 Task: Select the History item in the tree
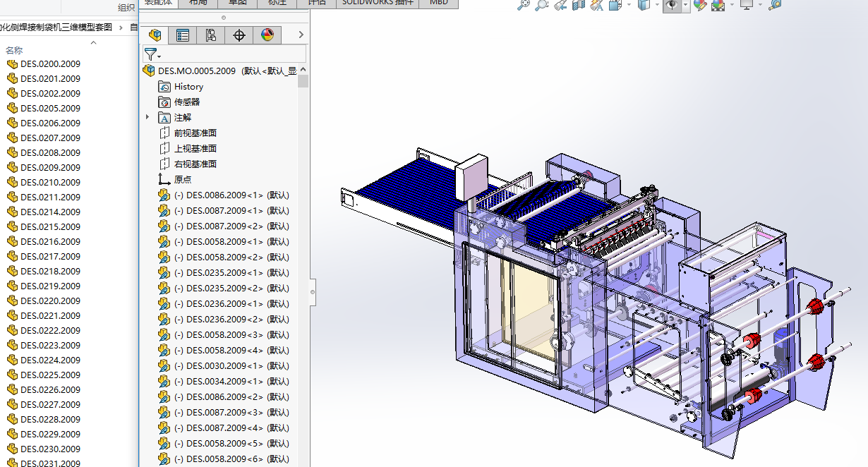[x=188, y=87]
